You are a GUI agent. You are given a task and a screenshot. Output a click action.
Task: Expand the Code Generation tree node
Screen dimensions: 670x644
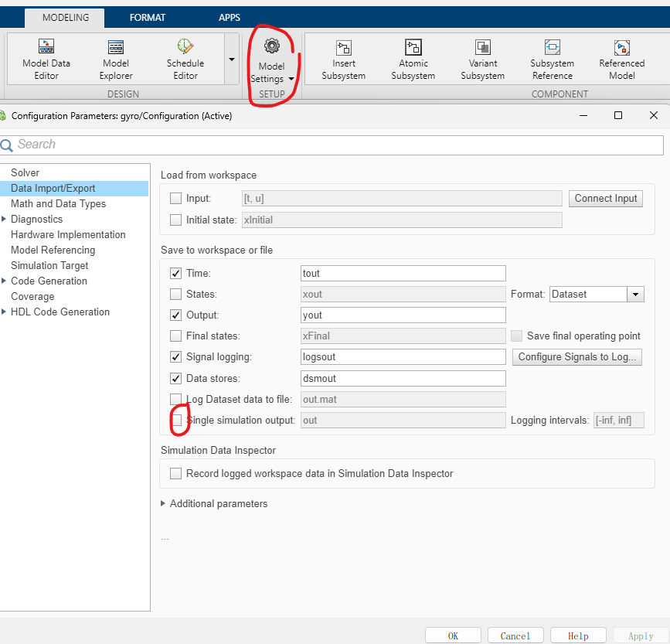pyautogui.click(x=5, y=281)
